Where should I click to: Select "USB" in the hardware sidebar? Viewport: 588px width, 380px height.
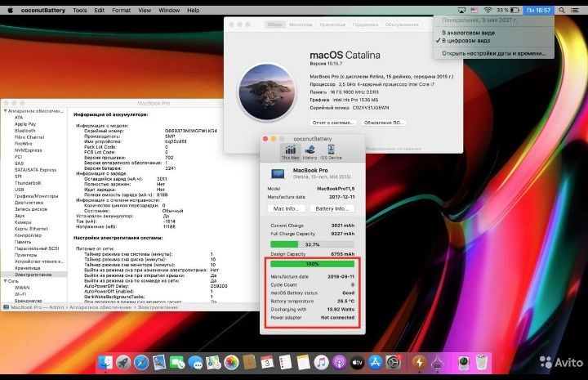(x=19, y=190)
